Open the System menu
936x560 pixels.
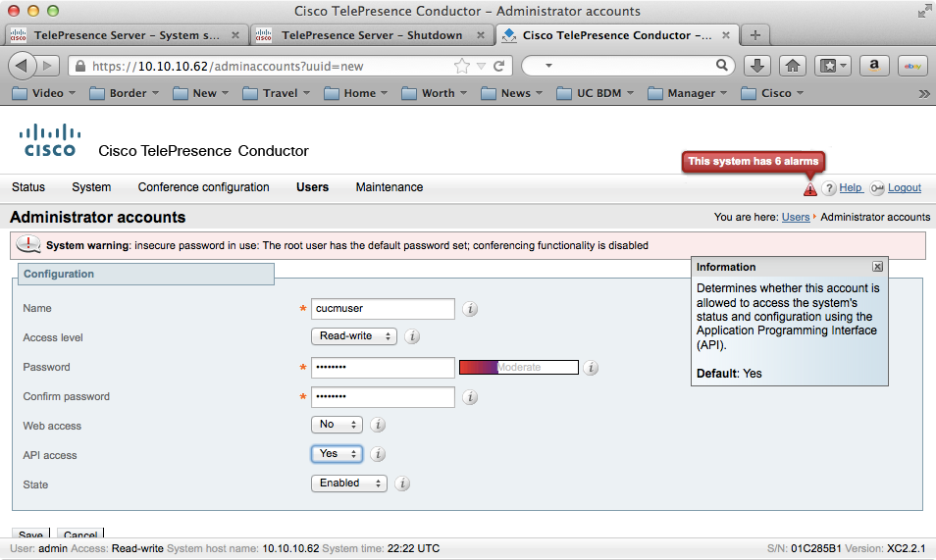click(x=91, y=187)
